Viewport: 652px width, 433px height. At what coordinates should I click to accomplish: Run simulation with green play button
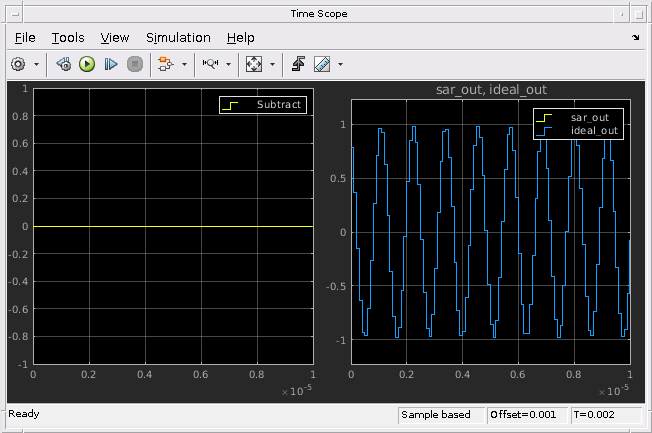tap(87, 64)
